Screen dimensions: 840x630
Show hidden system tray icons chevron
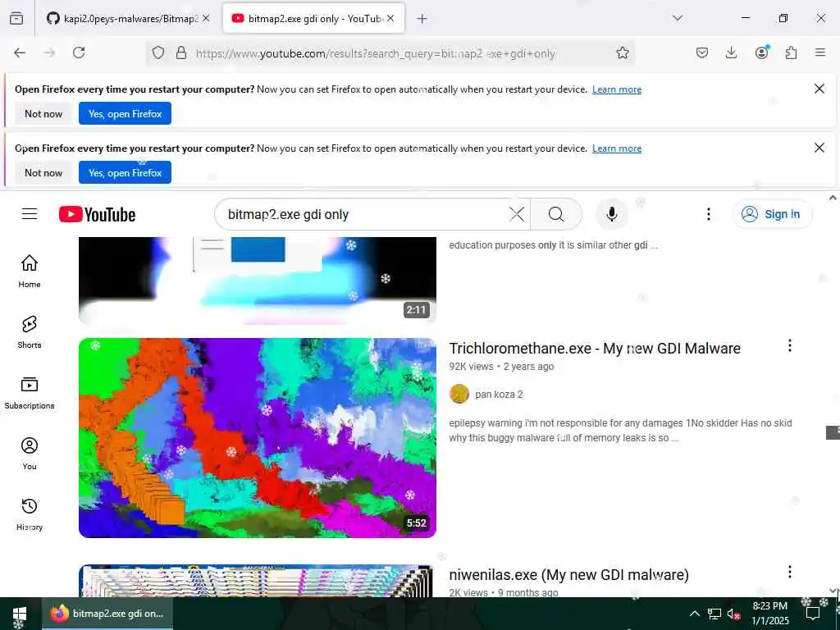pyautogui.click(x=694, y=614)
